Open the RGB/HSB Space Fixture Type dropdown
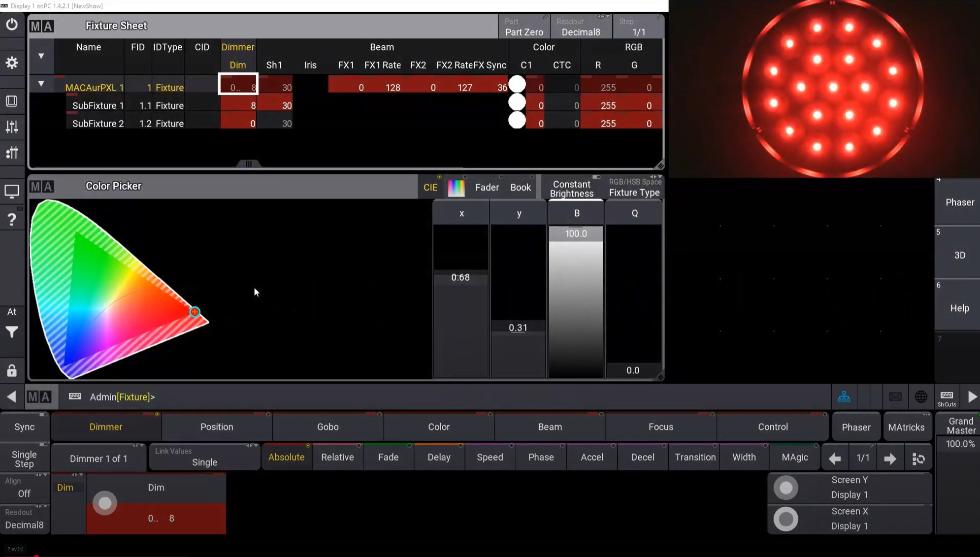 tap(634, 188)
